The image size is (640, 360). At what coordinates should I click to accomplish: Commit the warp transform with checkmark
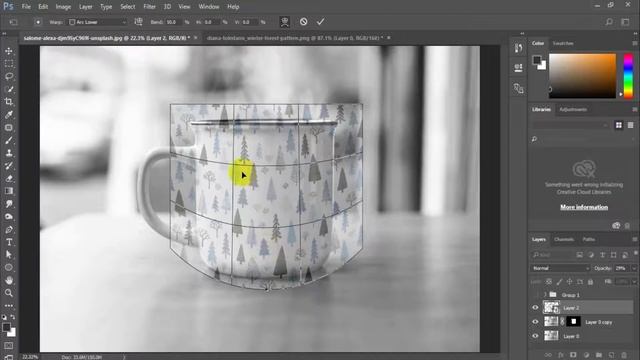(320, 22)
